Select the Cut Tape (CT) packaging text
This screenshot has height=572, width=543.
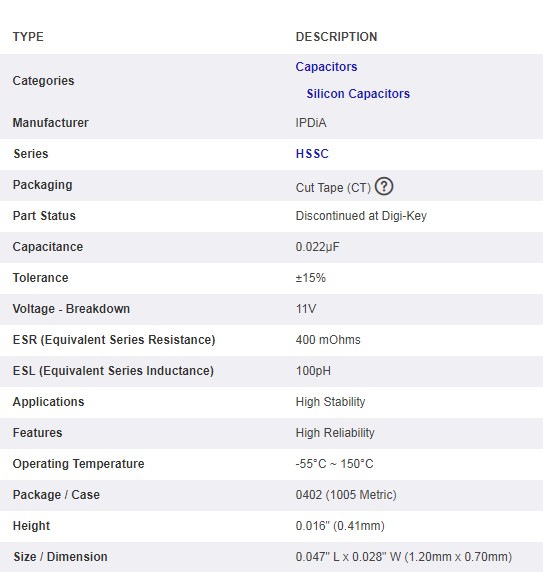[333, 188]
